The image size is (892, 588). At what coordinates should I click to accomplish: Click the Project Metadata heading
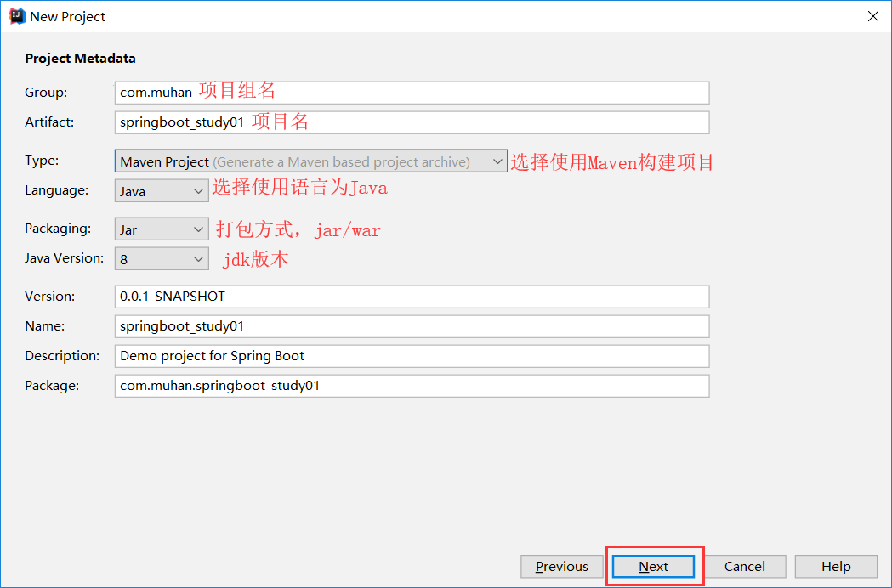80,59
